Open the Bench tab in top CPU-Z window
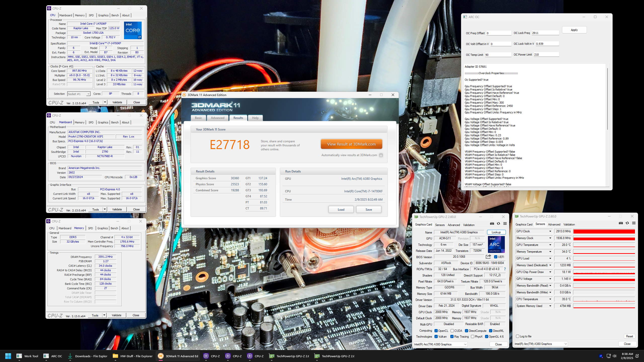 pos(115,15)
